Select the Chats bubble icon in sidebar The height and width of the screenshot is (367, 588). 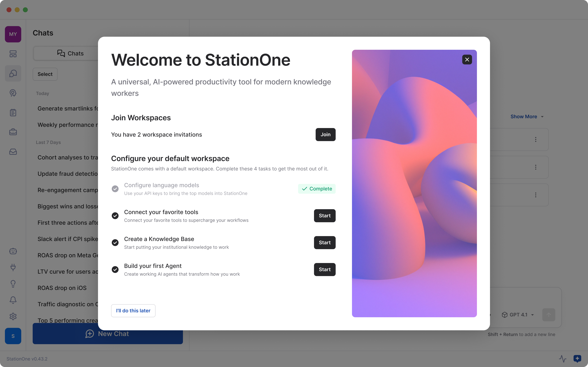coord(13,73)
